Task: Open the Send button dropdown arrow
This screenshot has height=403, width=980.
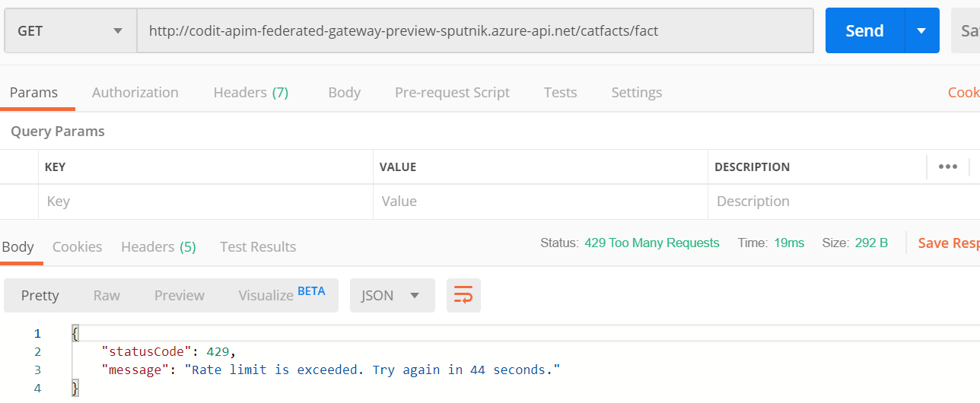Action: pyautogui.click(x=921, y=31)
